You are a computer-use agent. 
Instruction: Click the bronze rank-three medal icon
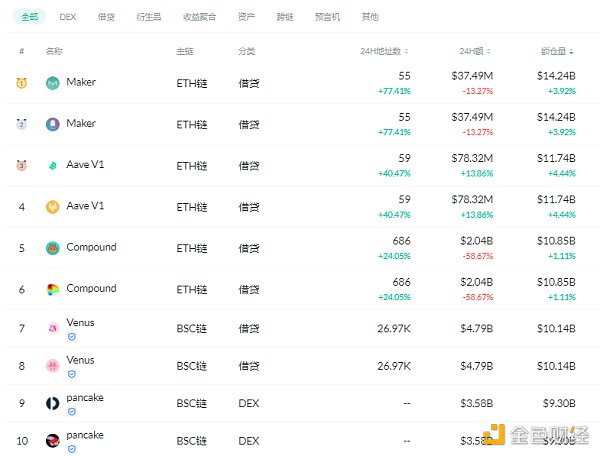coord(22,165)
